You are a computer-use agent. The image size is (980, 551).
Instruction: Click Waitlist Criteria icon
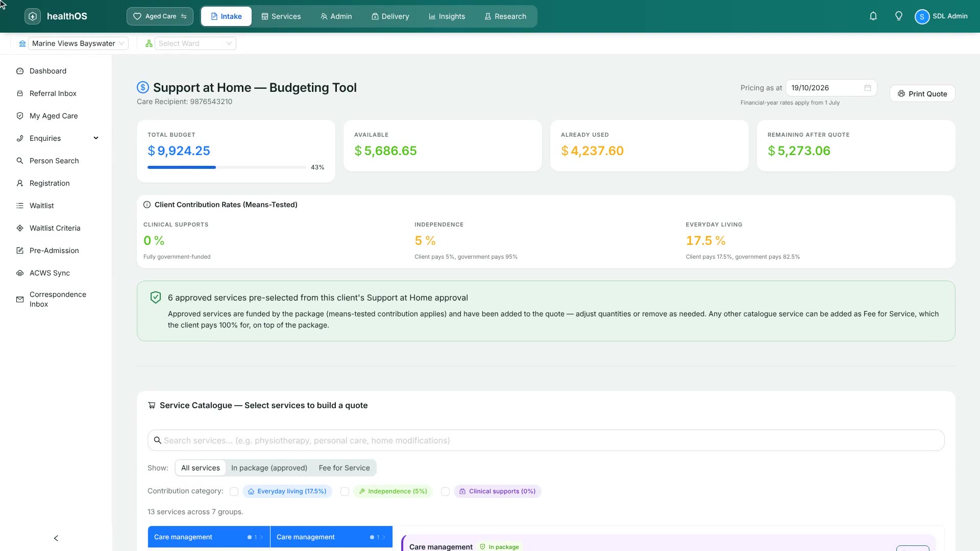click(20, 228)
